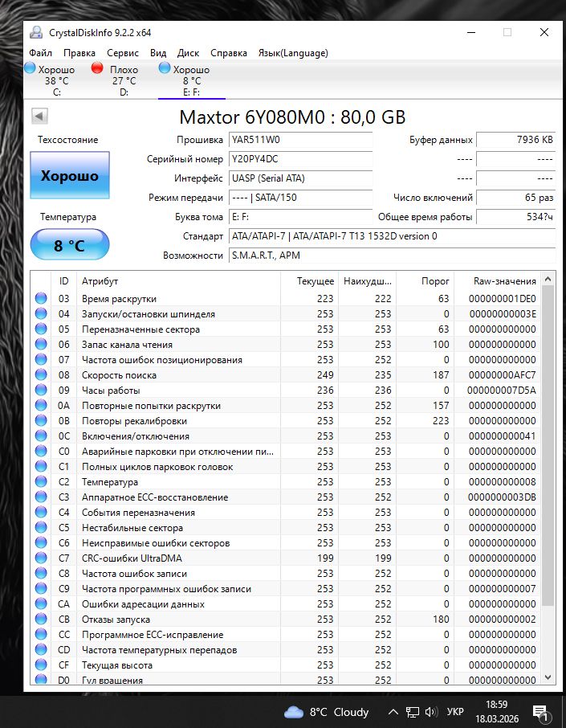Click the Текущее column header
566x728 pixels.
click(x=309, y=281)
